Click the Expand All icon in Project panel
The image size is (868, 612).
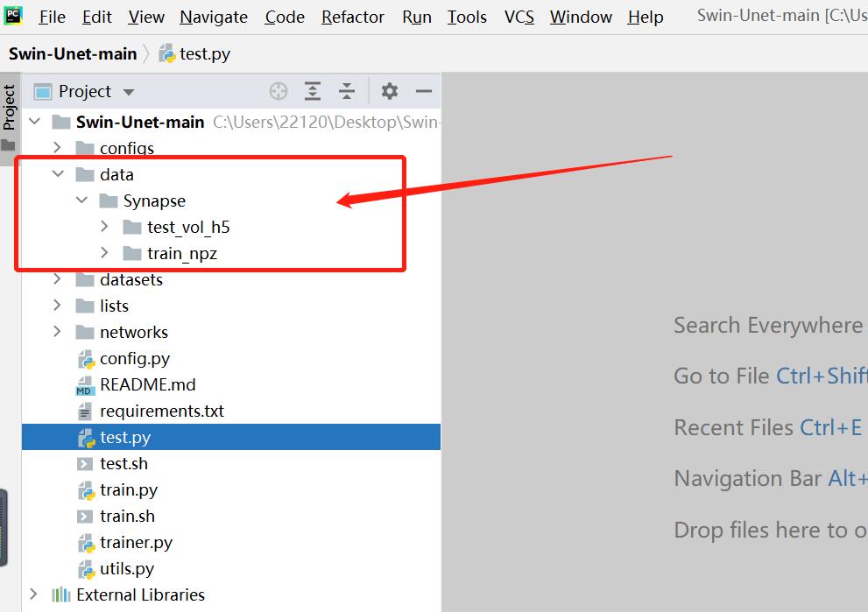[x=313, y=91]
